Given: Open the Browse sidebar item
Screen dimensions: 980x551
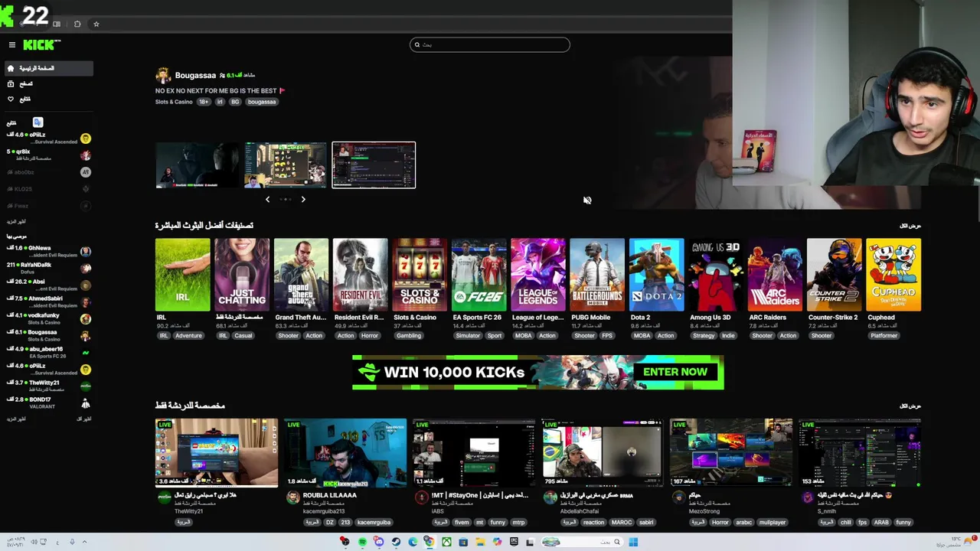Looking at the screenshot, I should coord(47,83).
